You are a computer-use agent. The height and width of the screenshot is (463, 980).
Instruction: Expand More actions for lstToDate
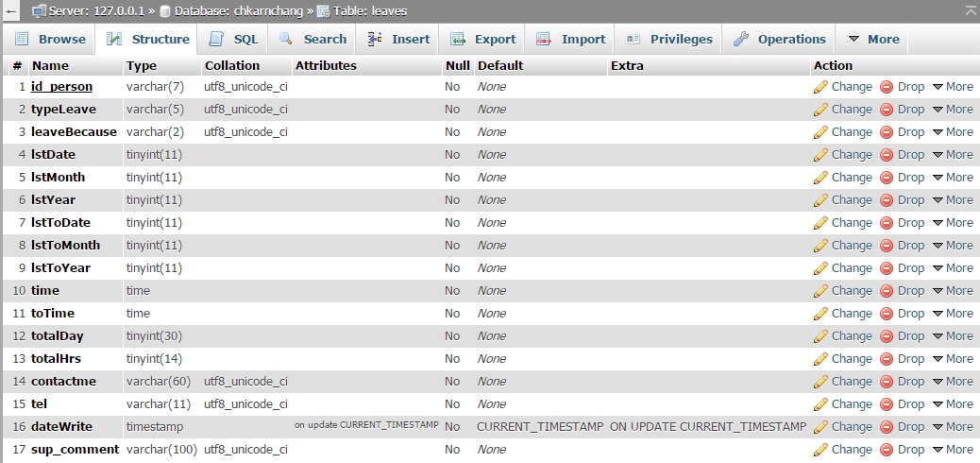pyautogui.click(x=953, y=223)
